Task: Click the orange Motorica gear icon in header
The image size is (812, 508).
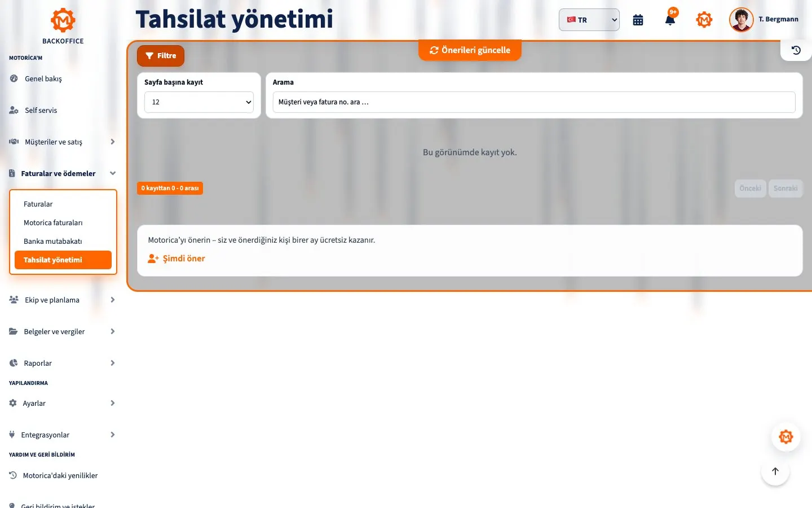Action: point(704,20)
